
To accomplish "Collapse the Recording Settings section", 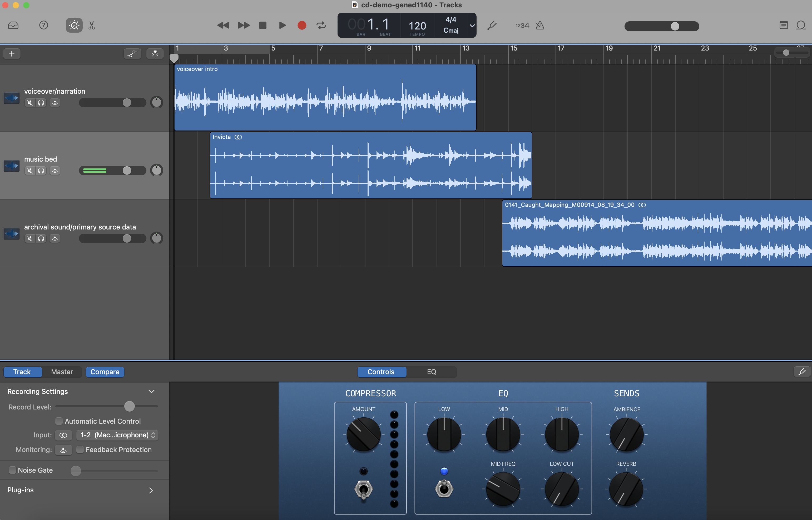I will pyautogui.click(x=151, y=391).
